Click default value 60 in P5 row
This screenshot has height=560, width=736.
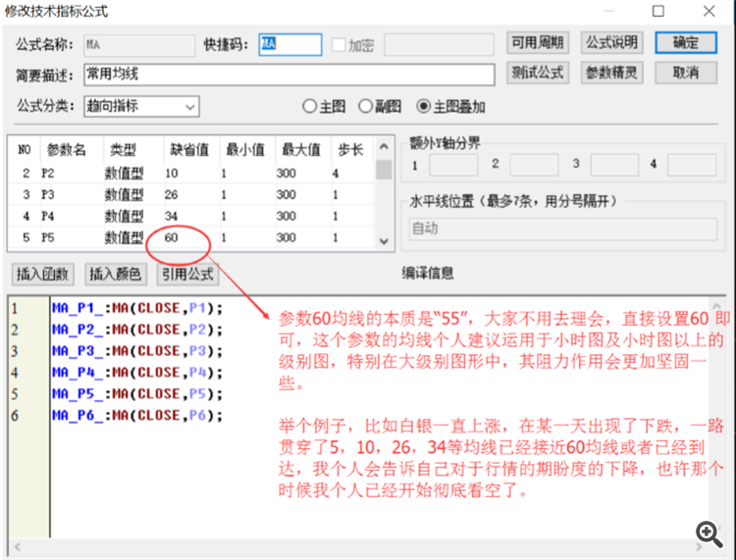point(172,237)
